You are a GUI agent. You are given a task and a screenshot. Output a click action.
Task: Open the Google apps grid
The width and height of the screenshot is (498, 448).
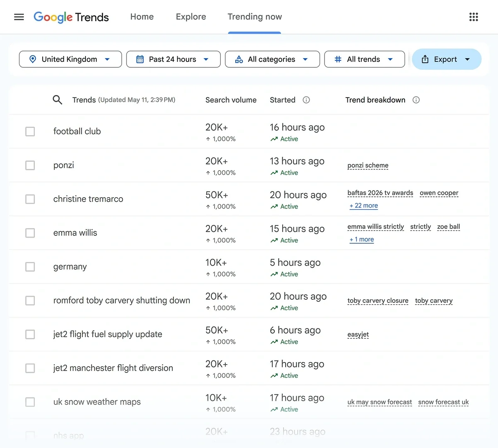click(474, 17)
